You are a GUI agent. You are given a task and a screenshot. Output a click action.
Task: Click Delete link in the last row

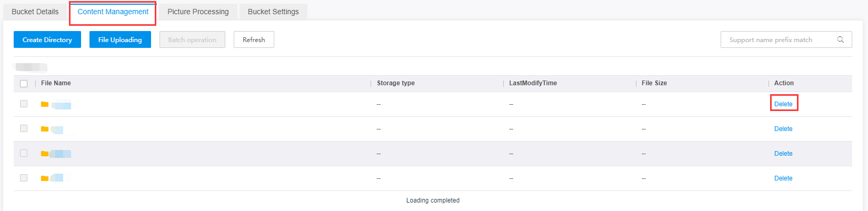[783, 178]
